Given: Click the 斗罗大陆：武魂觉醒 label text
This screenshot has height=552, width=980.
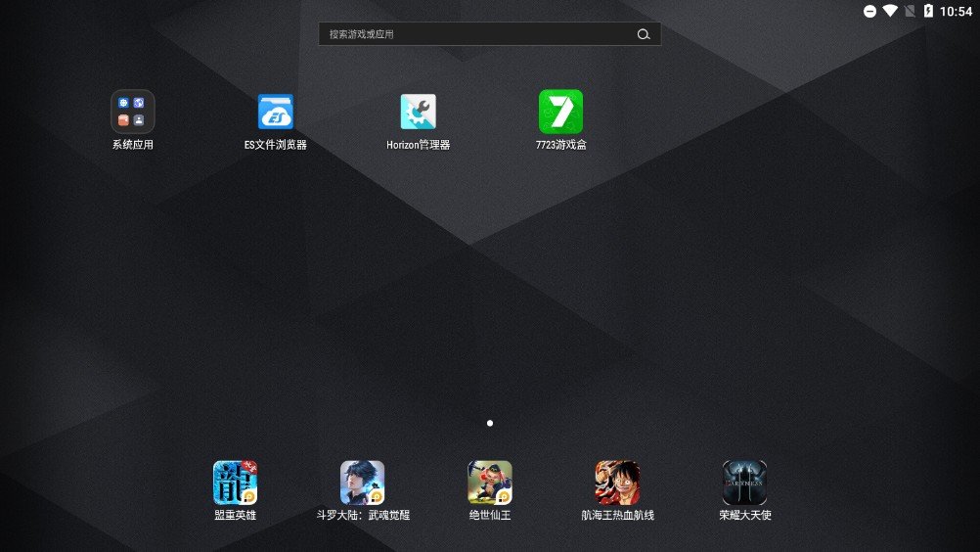Looking at the screenshot, I should coord(363,515).
